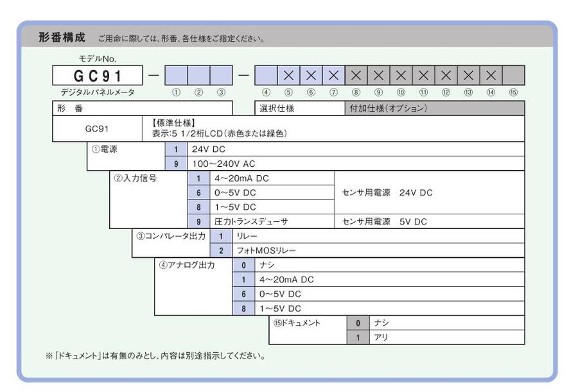Screen dimensions: 578x392
Task: Click the センサ用電源 5V DC cell
Action: tap(429, 221)
